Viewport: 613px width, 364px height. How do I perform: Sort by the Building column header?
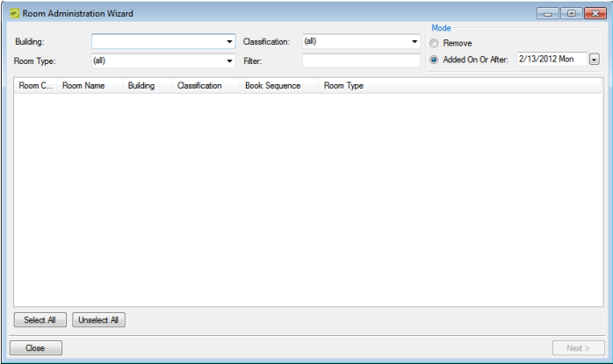(x=148, y=86)
